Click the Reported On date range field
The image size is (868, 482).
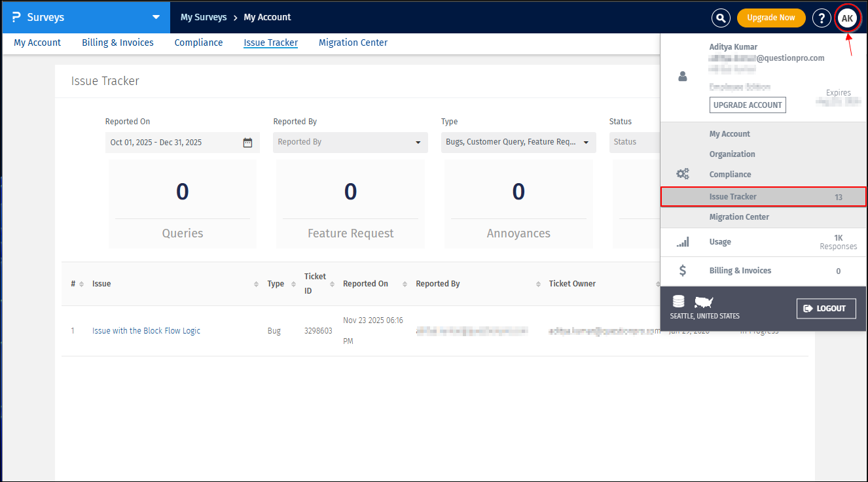[x=173, y=143]
